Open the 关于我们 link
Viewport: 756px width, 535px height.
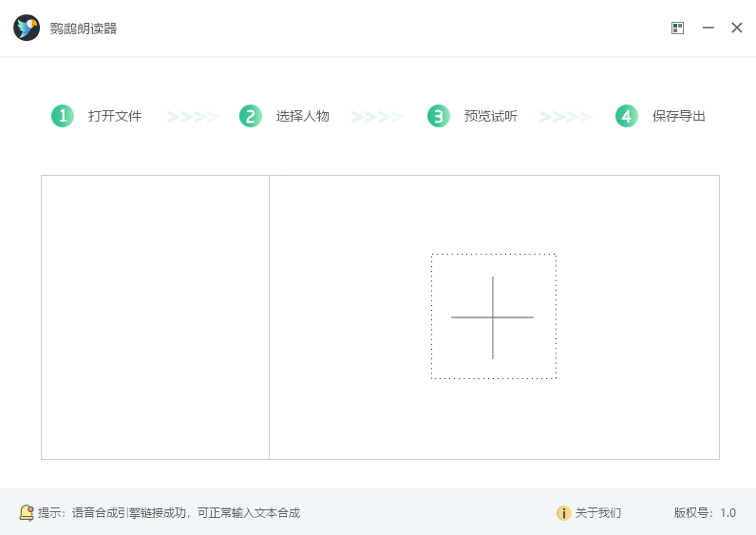point(598,513)
